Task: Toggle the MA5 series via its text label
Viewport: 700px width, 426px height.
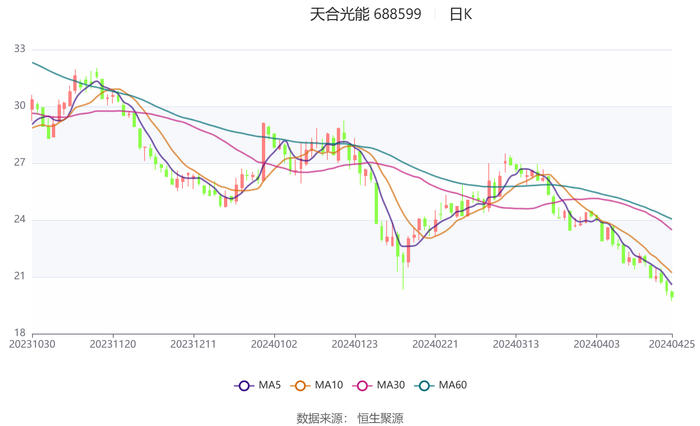Action: [270, 385]
